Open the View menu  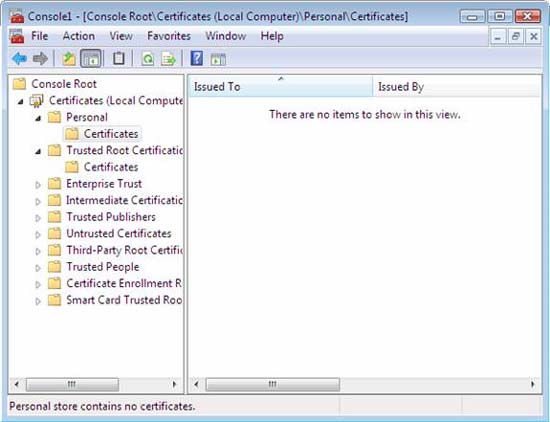[121, 36]
